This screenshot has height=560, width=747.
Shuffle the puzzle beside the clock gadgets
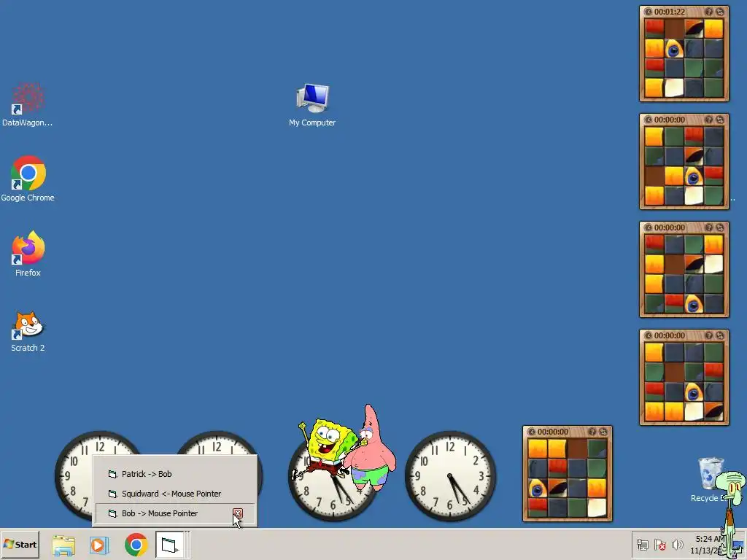pos(603,432)
